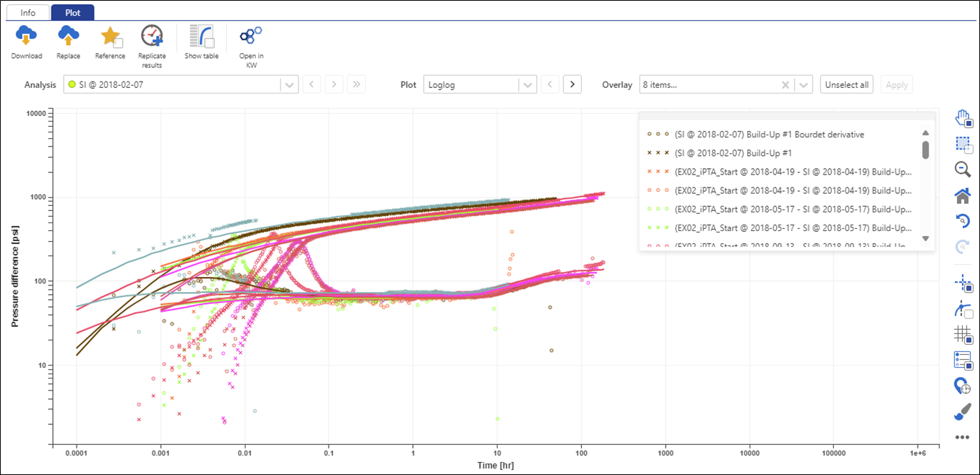Open the Overlay 8 items combo box

(726, 84)
